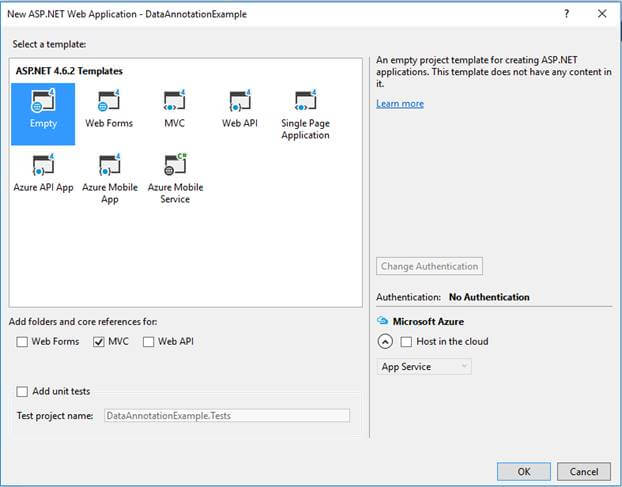Click the empty project template description text

493,72
